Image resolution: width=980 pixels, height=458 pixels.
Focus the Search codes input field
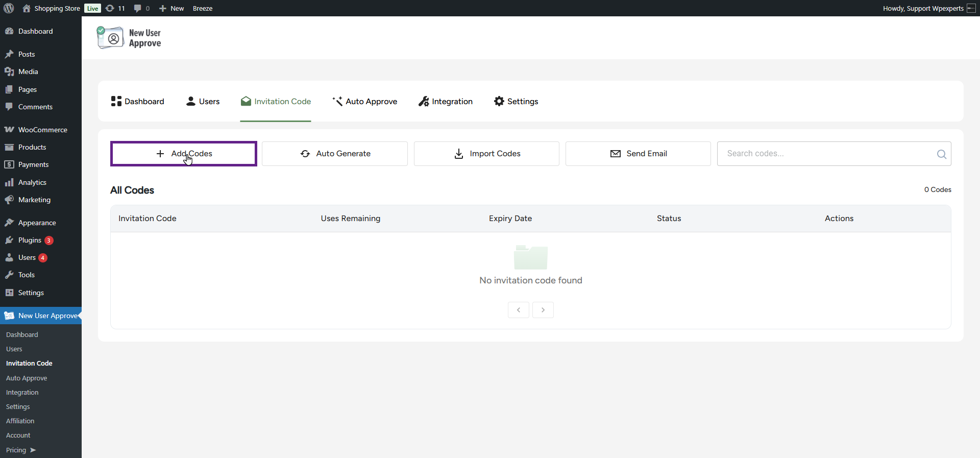click(x=827, y=154)
